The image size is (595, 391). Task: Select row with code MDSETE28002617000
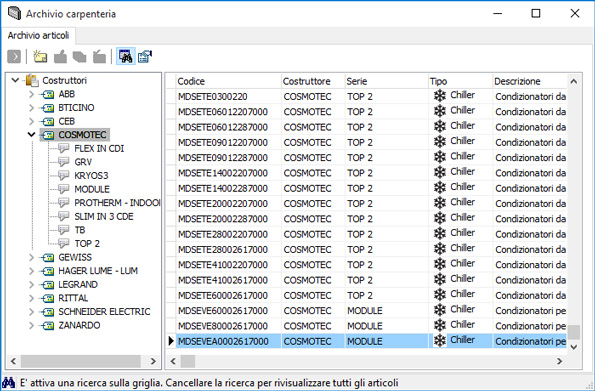366,249
